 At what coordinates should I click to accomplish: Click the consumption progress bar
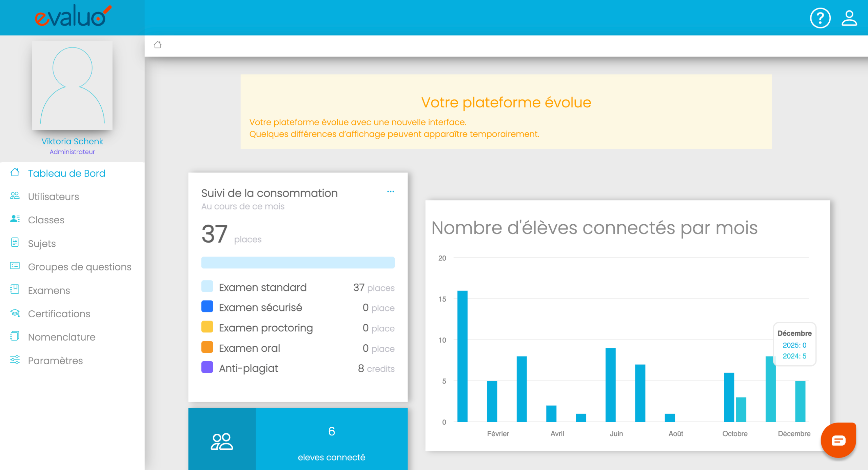coord(298,263)
